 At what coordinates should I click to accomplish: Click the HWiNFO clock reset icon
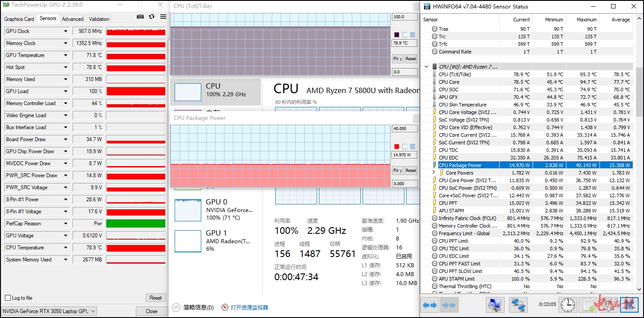coord(567,305)
